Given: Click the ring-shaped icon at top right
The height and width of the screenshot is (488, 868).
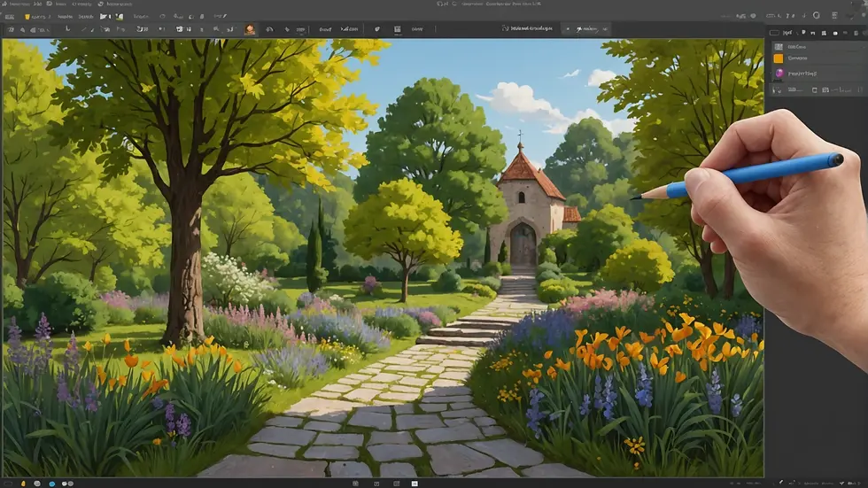Looking at the screenshot, I should 816,15.
